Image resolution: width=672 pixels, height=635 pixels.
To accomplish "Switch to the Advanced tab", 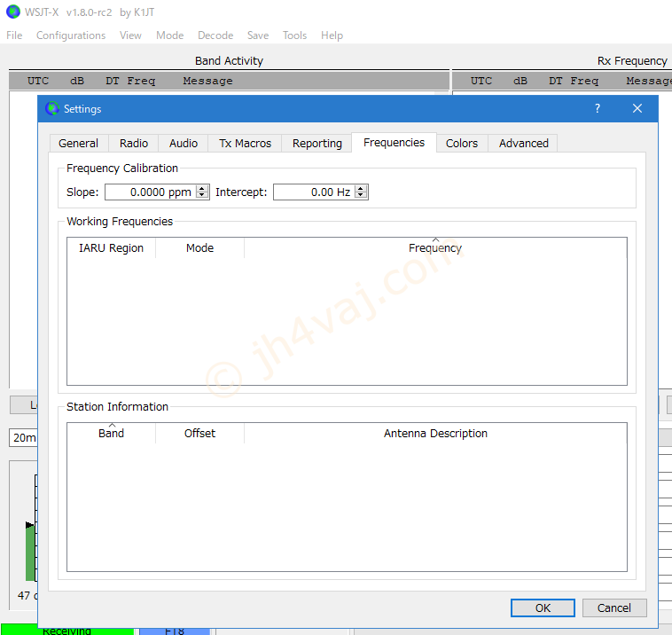I will pos(523,143).
